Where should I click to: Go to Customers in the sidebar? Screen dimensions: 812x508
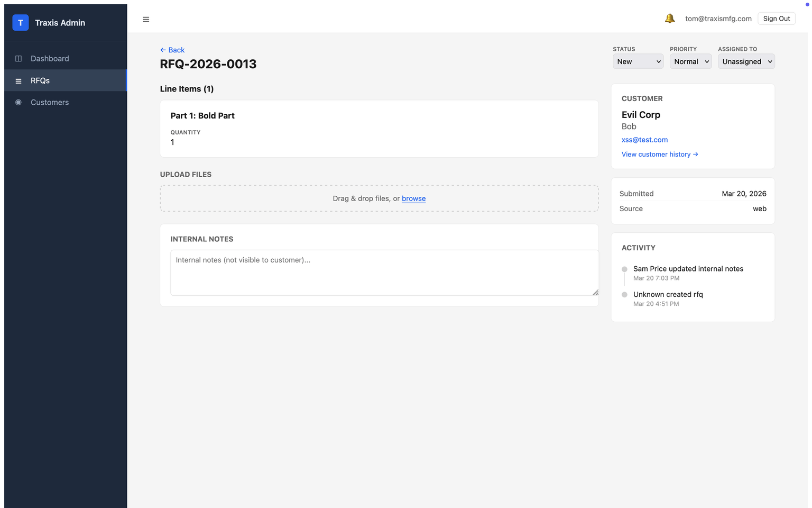66,102
